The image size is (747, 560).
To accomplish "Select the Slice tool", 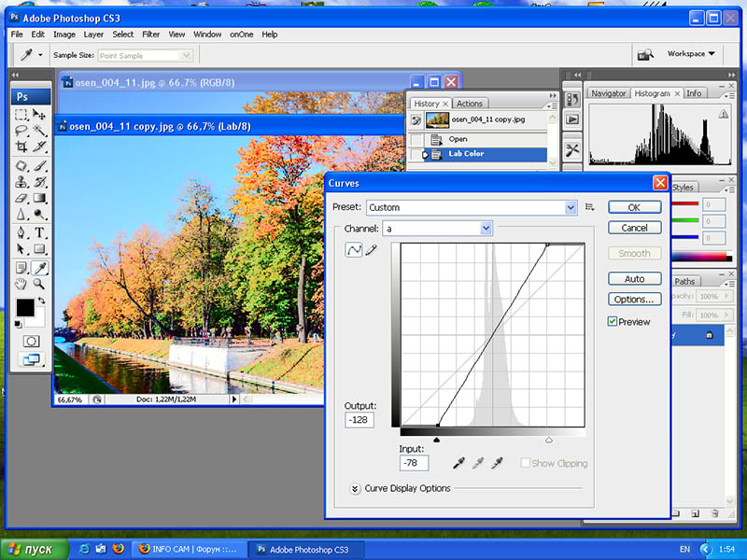I will (39, 147).
